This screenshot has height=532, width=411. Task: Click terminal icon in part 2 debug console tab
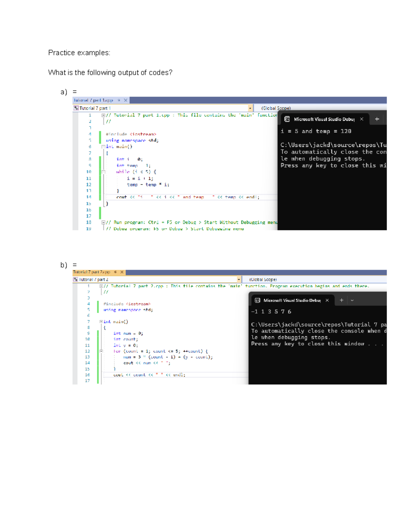pos(257,300)
